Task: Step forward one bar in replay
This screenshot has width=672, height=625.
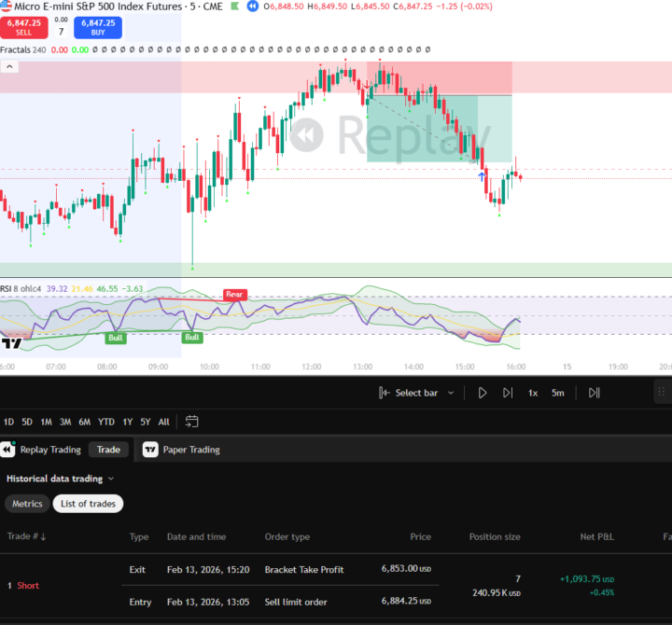Action: [508, 393]
